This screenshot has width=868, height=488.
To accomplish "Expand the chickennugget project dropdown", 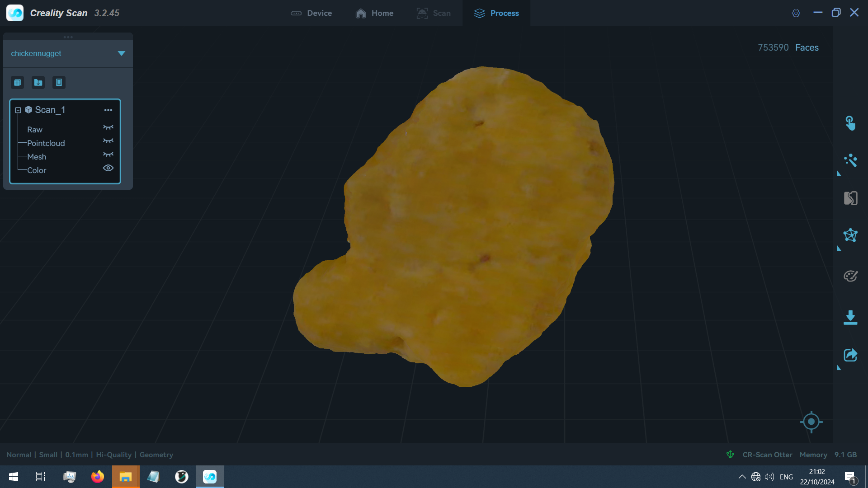I will [x=122, y=53].
